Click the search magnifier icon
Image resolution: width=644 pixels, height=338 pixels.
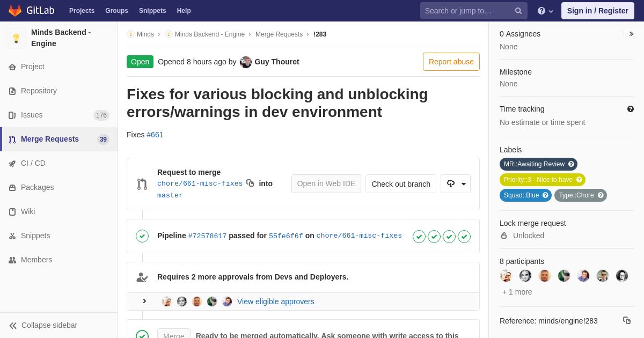pyautogui.click(x=518, y=11)
